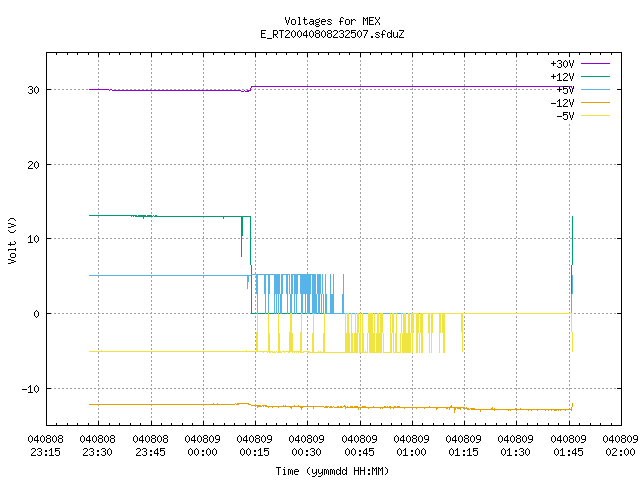The image size is (640, 480).
Task: Click the green +12V legend line sample
Action: pos(595,76)
